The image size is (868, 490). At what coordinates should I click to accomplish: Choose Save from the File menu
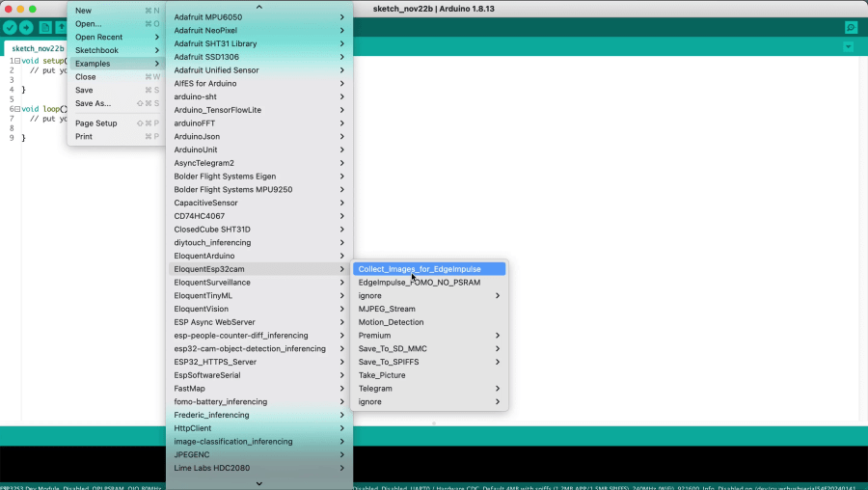(x=117, y=91)
